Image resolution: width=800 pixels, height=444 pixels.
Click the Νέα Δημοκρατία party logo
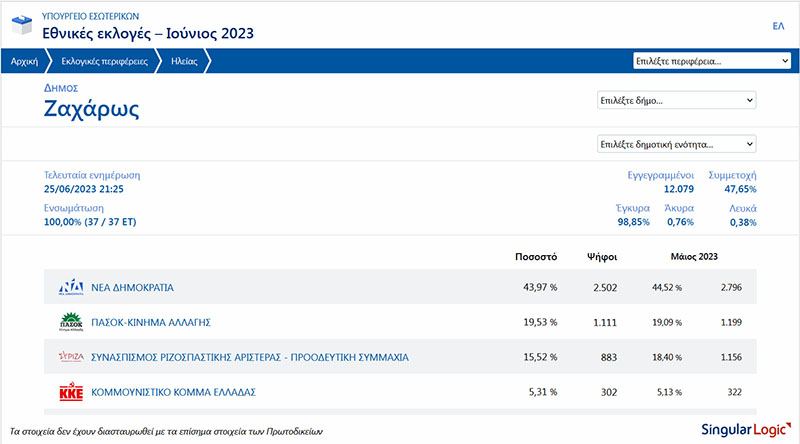(x=70, y=288)
